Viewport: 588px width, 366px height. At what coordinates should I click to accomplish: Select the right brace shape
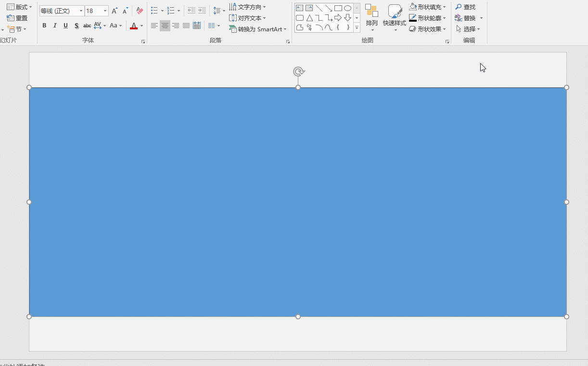click(x=347, y=27)
